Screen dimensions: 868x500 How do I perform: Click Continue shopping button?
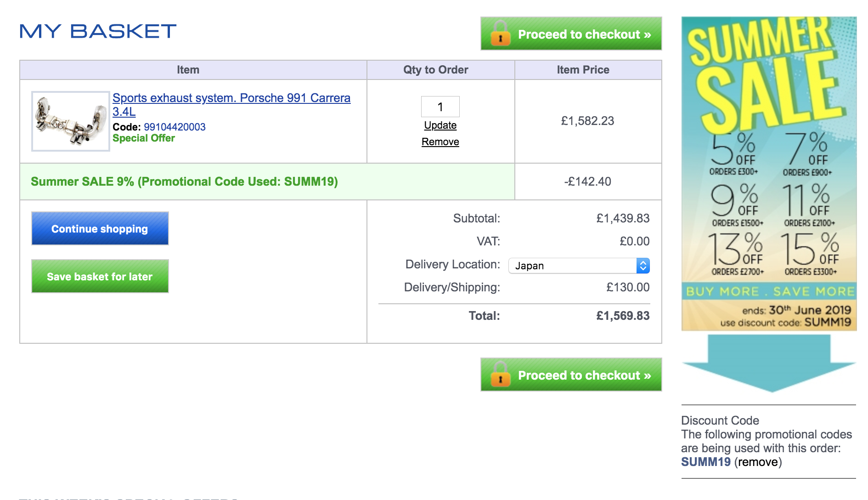[x=100, y=228]
